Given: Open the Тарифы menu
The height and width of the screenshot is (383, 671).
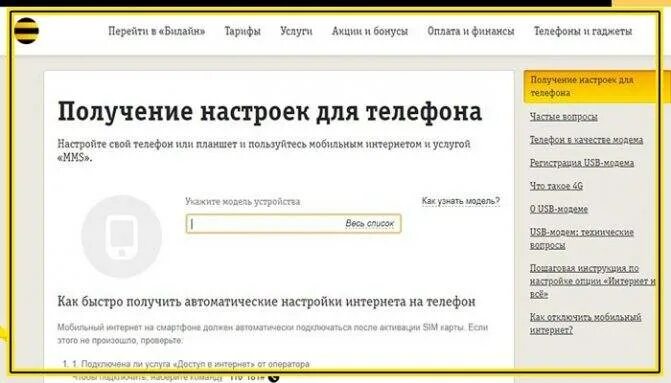Looking at the screenshot, I should (x=242, y=31).
